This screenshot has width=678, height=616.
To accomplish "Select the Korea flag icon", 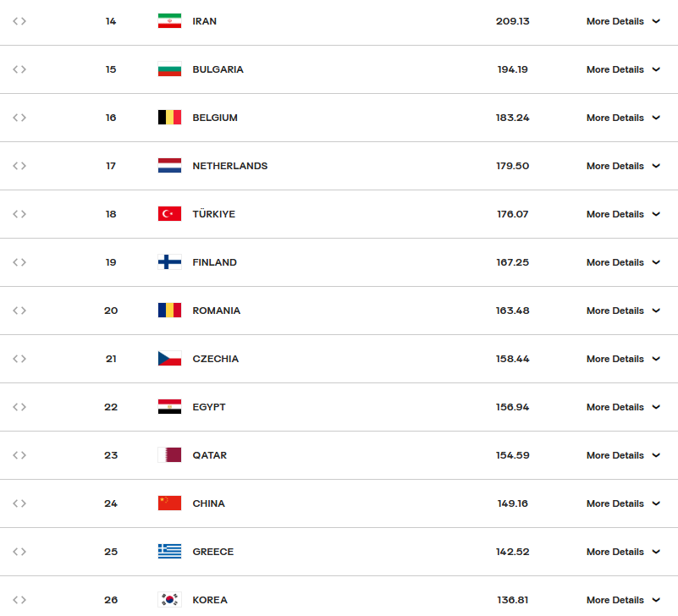I will point(169,600).
